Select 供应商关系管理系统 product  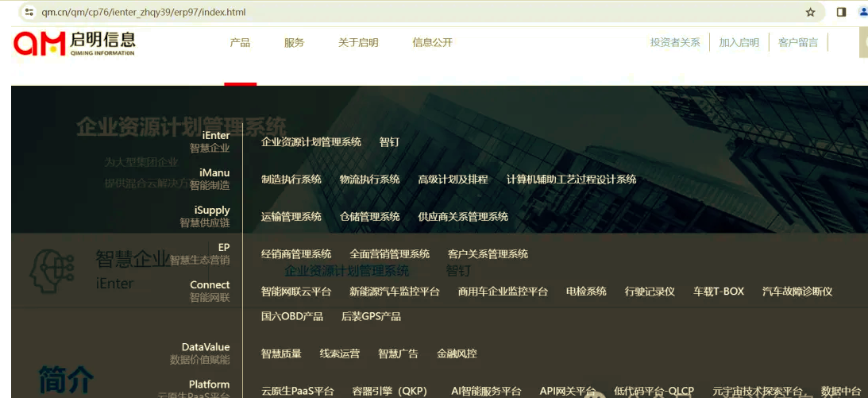point(463,217)
